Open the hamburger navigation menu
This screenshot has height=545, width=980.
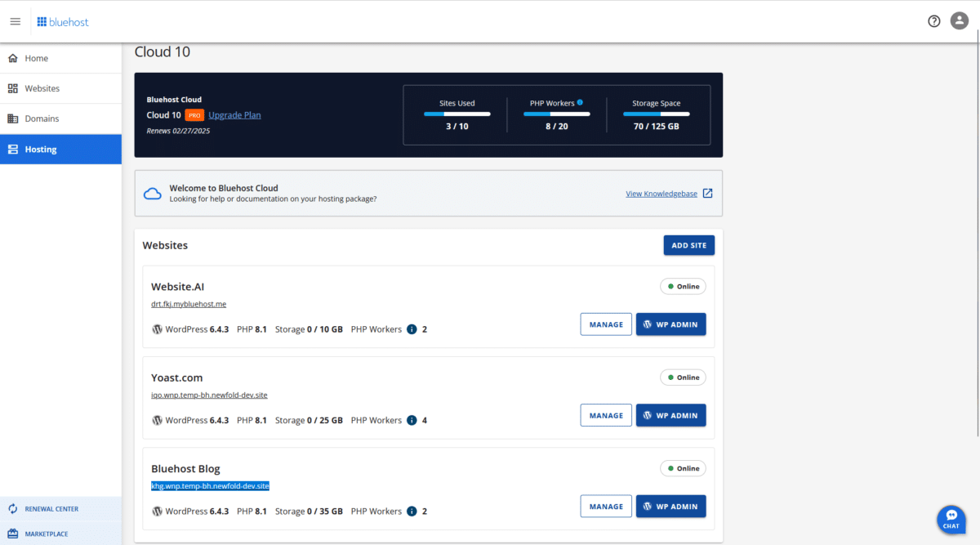15,21
